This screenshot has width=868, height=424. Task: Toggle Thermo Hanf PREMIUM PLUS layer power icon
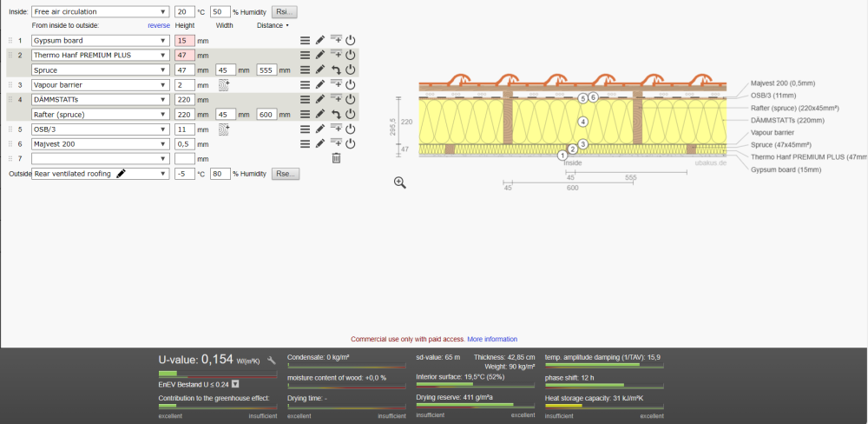[350, 55]
